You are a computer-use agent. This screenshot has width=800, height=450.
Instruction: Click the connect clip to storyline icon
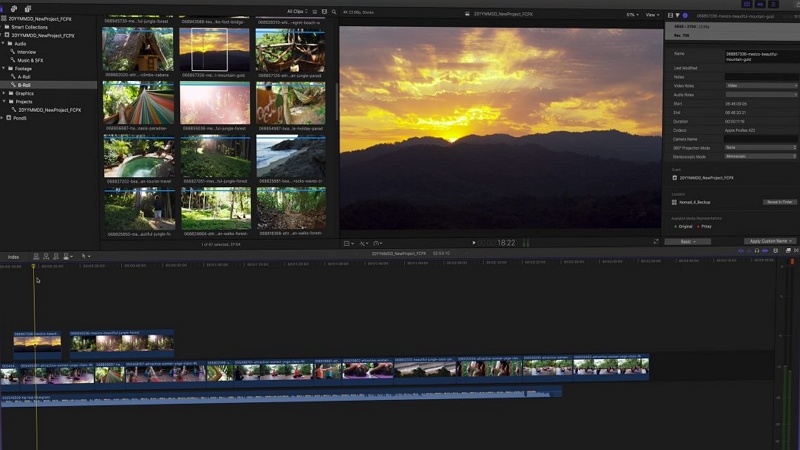coord(36,256)
